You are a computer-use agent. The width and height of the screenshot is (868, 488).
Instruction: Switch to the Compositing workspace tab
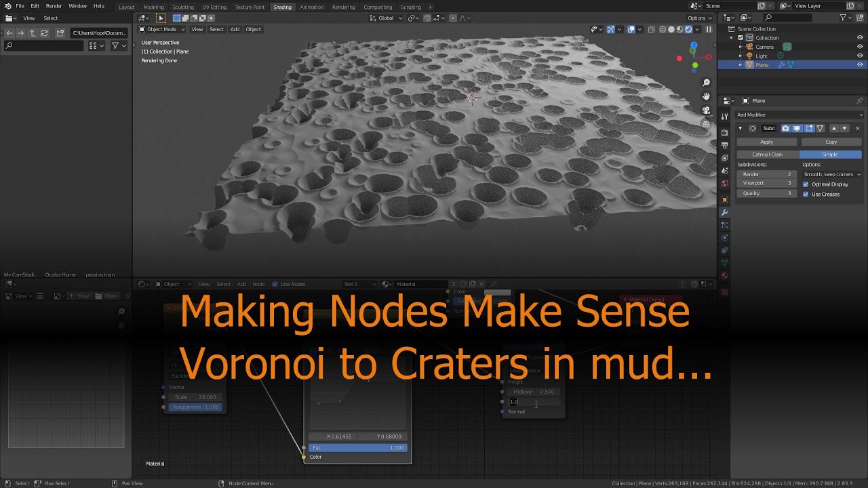click(x=378, y=7)
